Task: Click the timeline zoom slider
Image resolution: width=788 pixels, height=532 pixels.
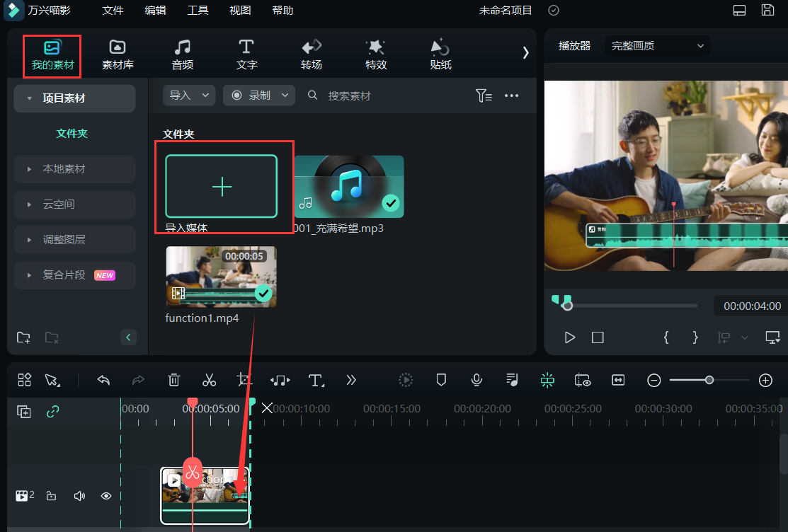Action: click(x=709, y=380)
